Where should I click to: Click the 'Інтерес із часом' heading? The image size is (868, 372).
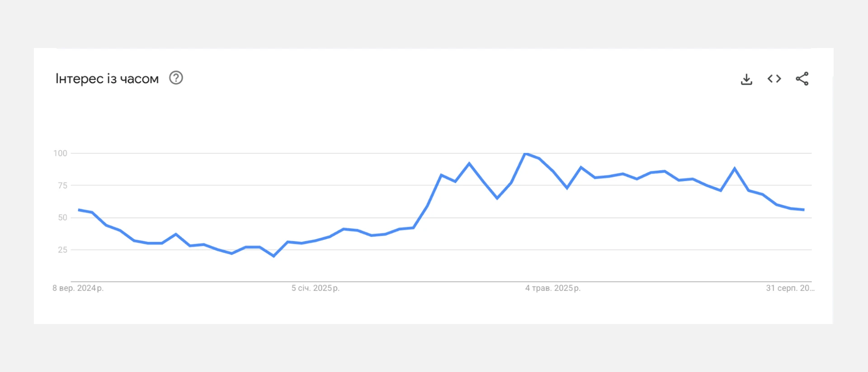pyautogui.click(x=107, y=79)
